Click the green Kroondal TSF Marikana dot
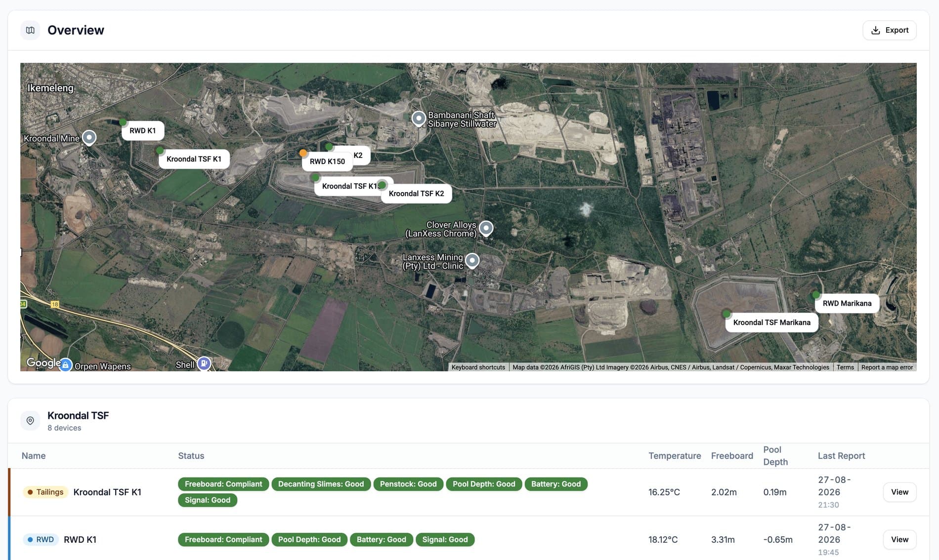 tap(726, 314)
